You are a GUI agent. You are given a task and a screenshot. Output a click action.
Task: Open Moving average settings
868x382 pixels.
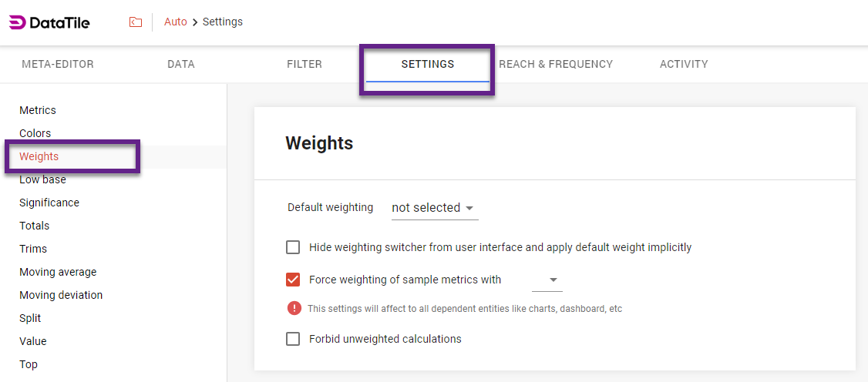pyautogui.click(x=58, y=272)
